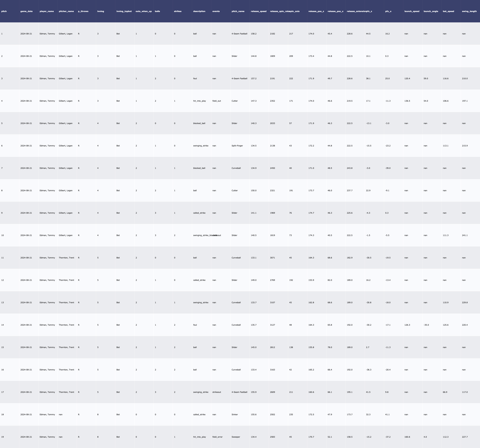The height and width of the screenshot is (448, 480).
Task: Click launch speed value 160.6
Action: 407,437
